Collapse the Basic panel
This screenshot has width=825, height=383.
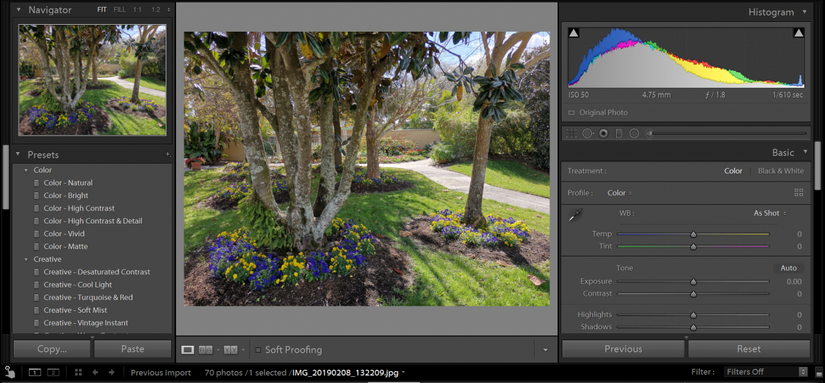point(804,152)
